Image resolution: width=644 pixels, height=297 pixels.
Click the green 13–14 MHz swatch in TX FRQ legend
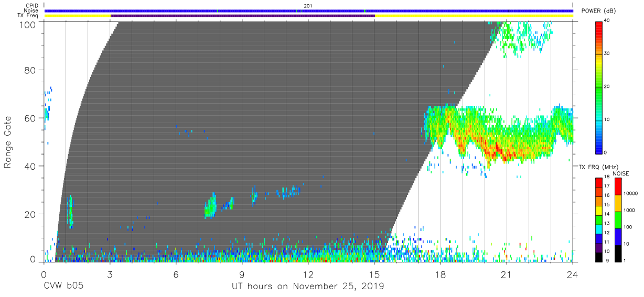[599, 219]
